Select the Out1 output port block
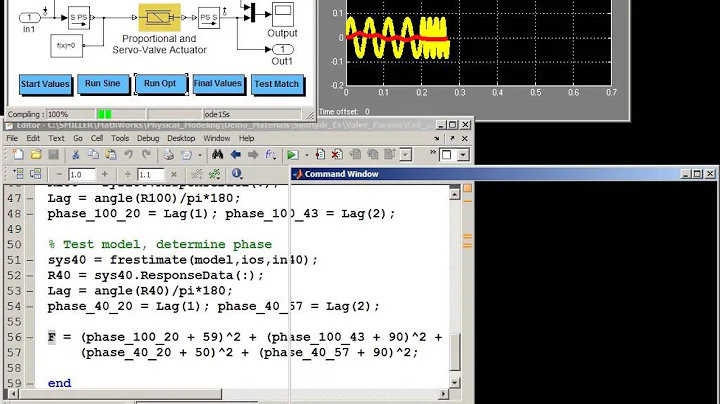720x404 pixels. (282, 50)
